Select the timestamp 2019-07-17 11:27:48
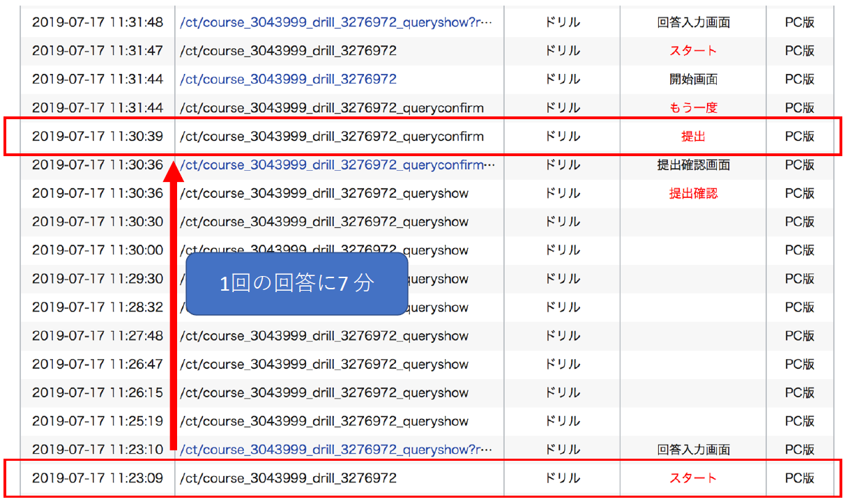This screenshot has width=843, height=504. pos(98,336)
